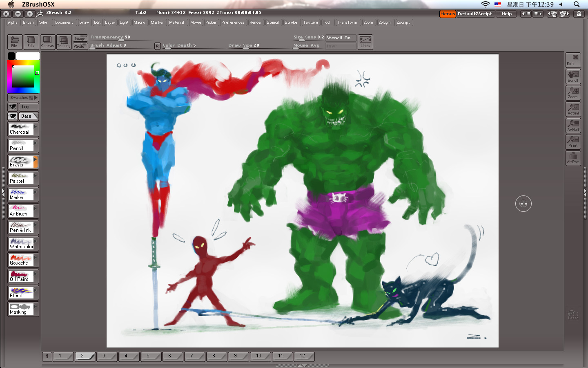Toggle the R button beside Color Depth
This screenshot has height=368, width=588.
pyautogui.click(x=157, y=46)
